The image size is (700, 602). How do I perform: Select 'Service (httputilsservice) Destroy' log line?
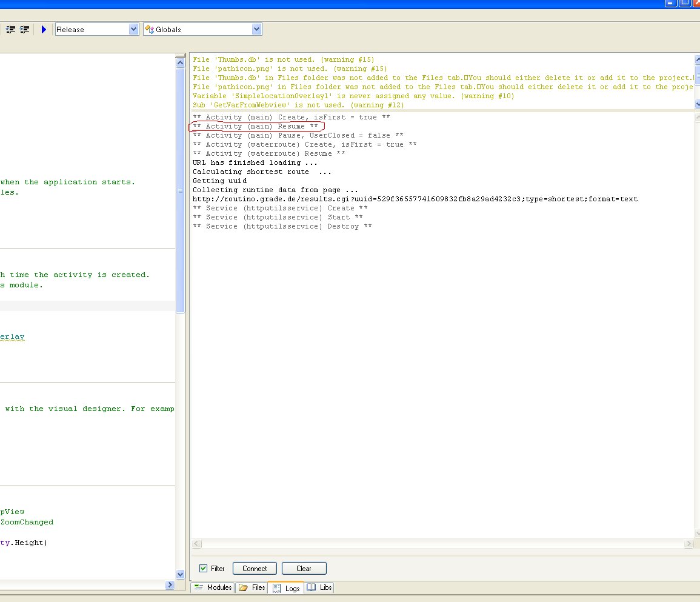coord(282,226)
